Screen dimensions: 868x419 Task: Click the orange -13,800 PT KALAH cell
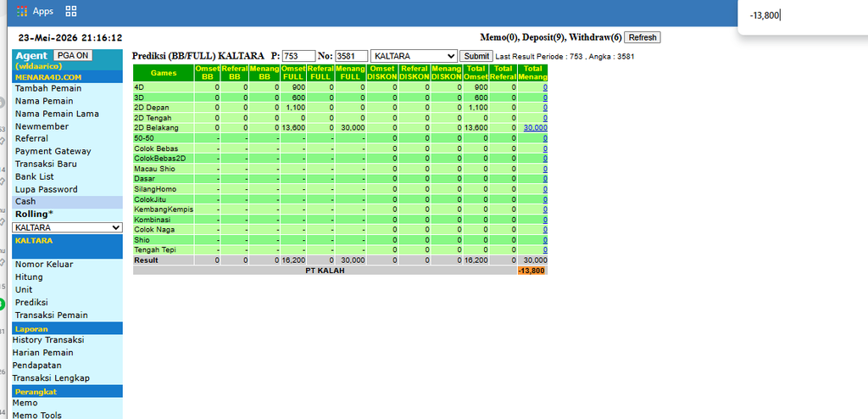pyautogui.click(x=532, y=271)
